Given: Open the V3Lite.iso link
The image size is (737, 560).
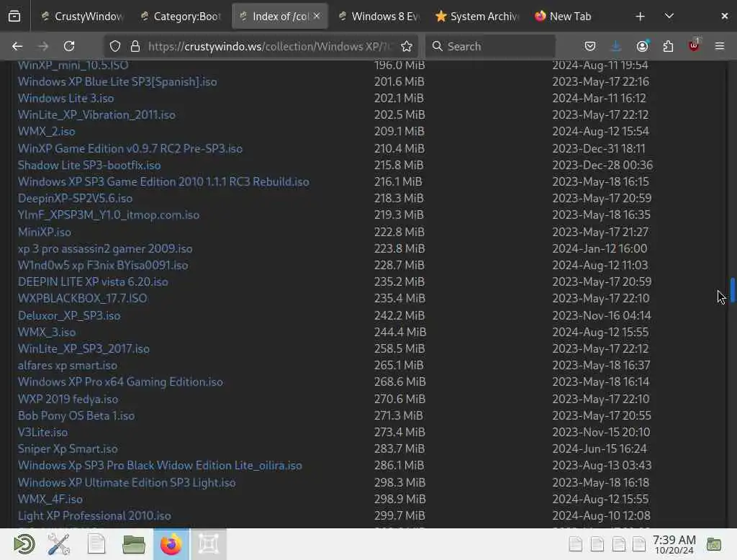Looking at the screenshot, I should tap(42, 432).
